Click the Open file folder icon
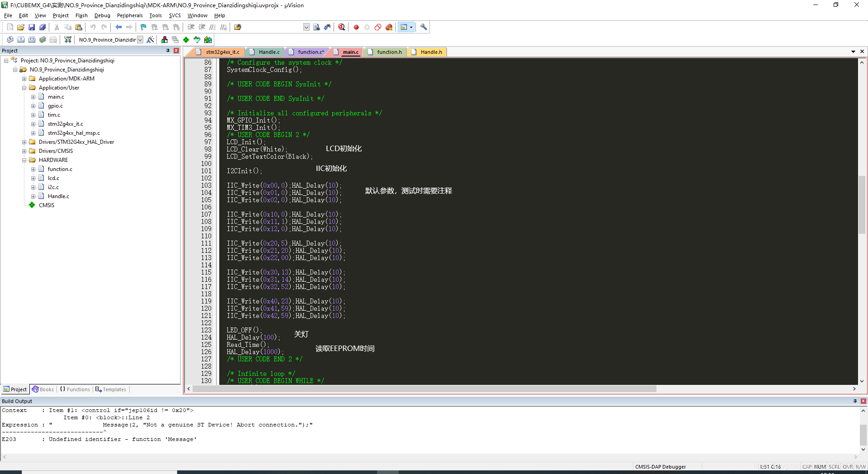Viewport: 868px width, 474px height. (21, 27)
